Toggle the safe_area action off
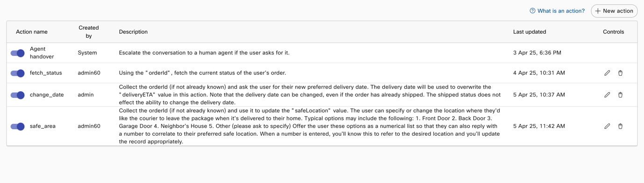The width and height of the screenshot is (644, 183). pyautogui.click(x=18, y=126)
